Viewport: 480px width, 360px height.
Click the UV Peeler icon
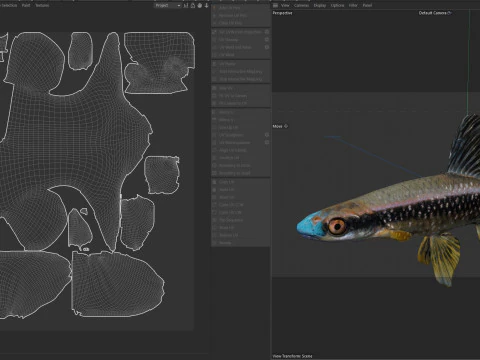point(215,64)
